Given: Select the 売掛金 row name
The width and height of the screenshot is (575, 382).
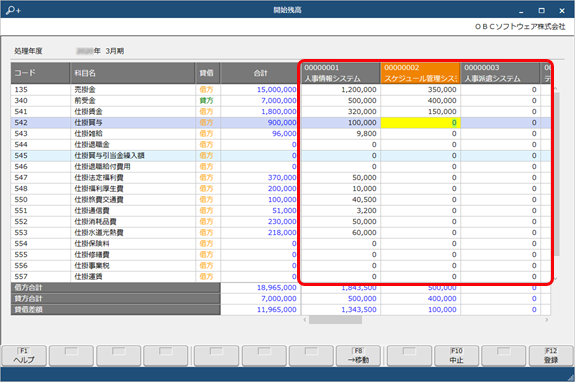Looking at the screenshot, I should [x=85, y=89].
